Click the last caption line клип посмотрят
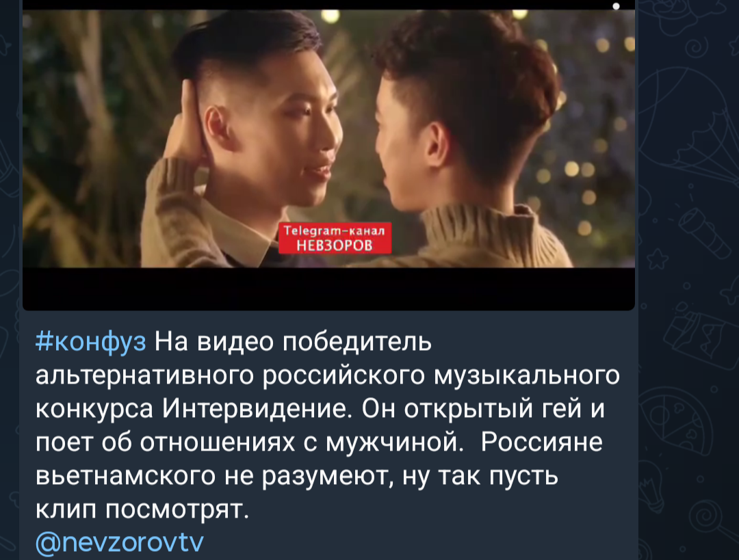Viewport: 739px width, 560px height. click(142, 509)
